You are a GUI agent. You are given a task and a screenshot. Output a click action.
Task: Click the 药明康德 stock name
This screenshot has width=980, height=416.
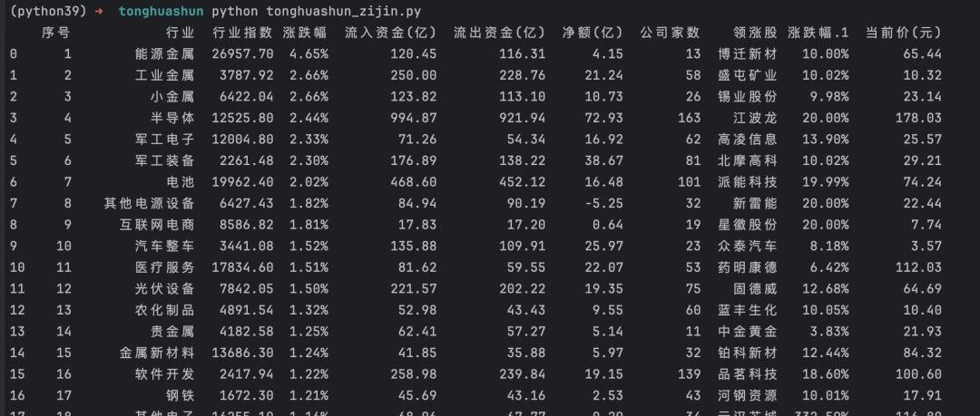coord(748,267)
